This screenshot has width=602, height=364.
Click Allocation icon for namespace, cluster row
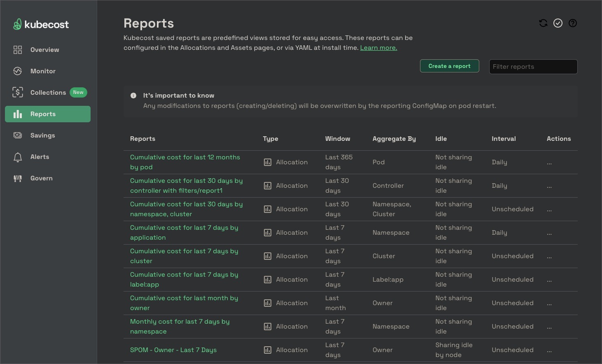coord(268,209)
